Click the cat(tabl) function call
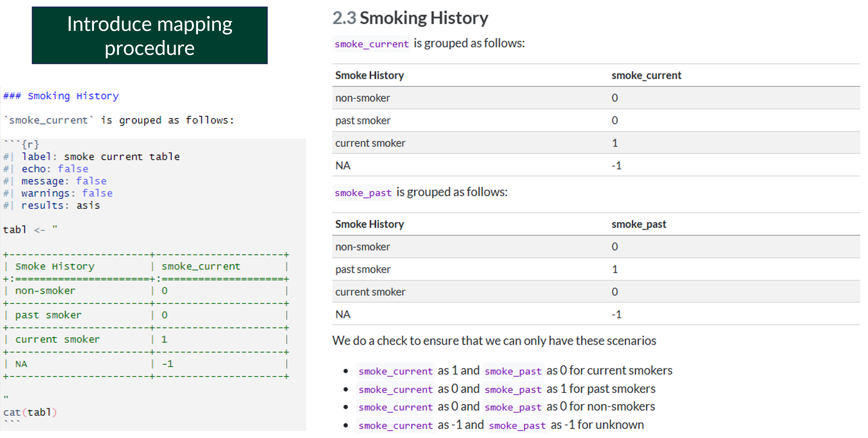This screenshot has width=868, height=438. point(30,412)
